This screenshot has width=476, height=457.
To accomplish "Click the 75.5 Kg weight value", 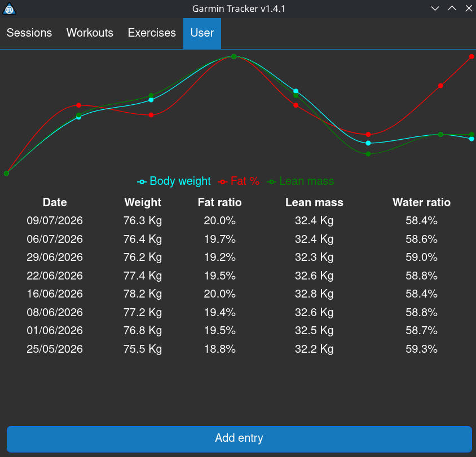I will click(x=143, y=349).
